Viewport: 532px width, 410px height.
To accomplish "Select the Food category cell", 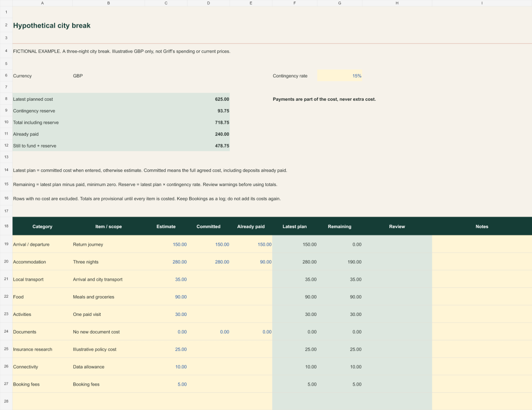I will click(x=43, y=297).
